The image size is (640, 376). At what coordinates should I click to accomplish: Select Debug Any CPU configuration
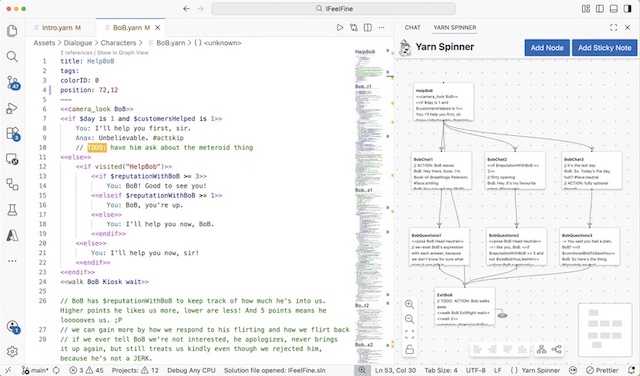(x=191, y=370)
